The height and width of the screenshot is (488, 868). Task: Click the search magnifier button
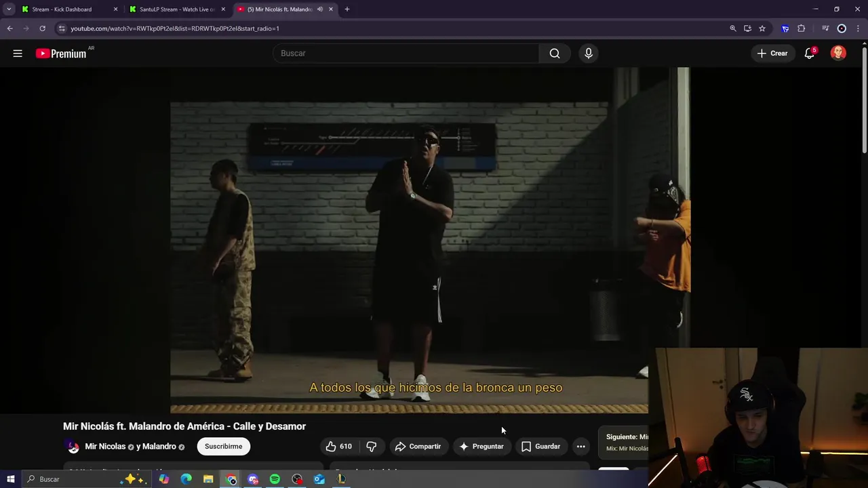(555, 53)
